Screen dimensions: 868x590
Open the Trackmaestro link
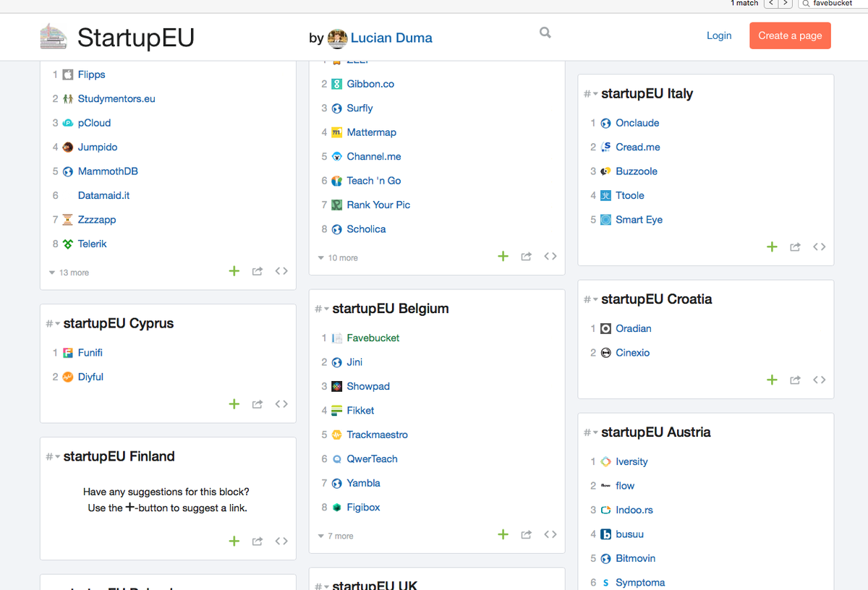378,435
